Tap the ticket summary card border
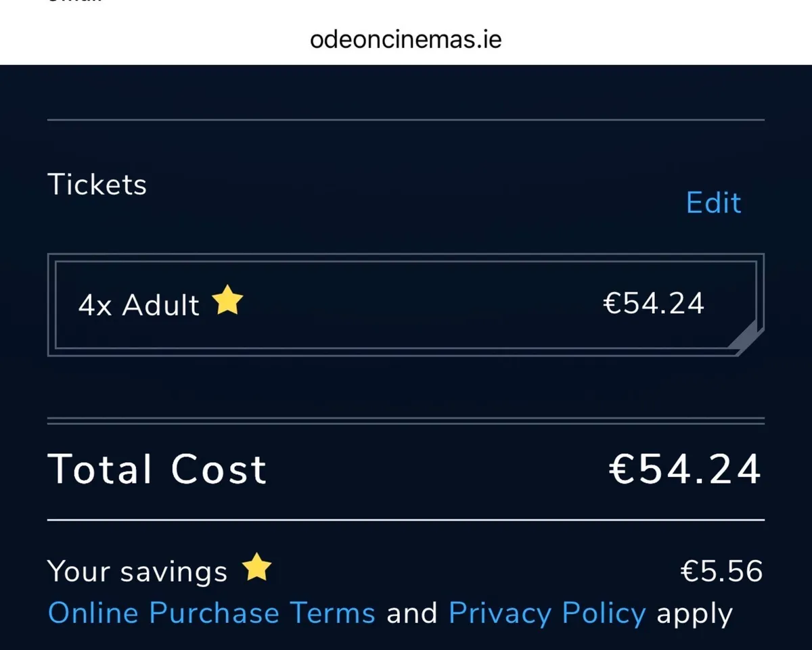812x650 pixels. click(406, 253)
